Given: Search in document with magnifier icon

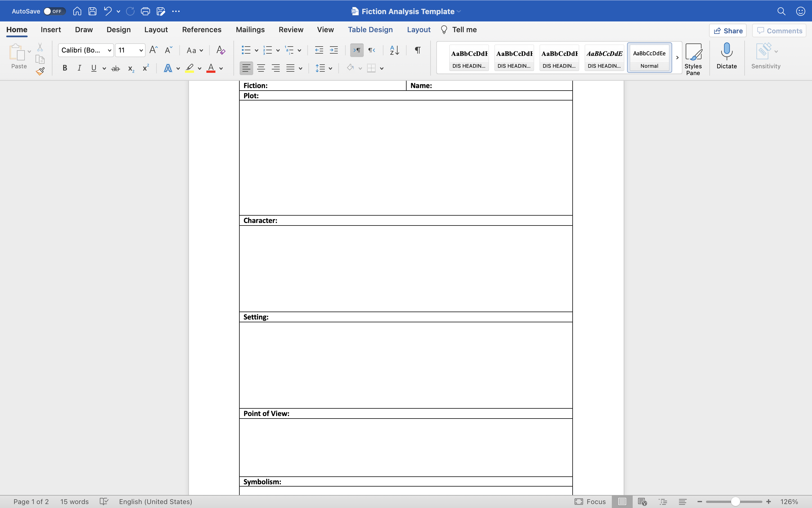Looking at the screenshot, I should (x=782, y=11).
